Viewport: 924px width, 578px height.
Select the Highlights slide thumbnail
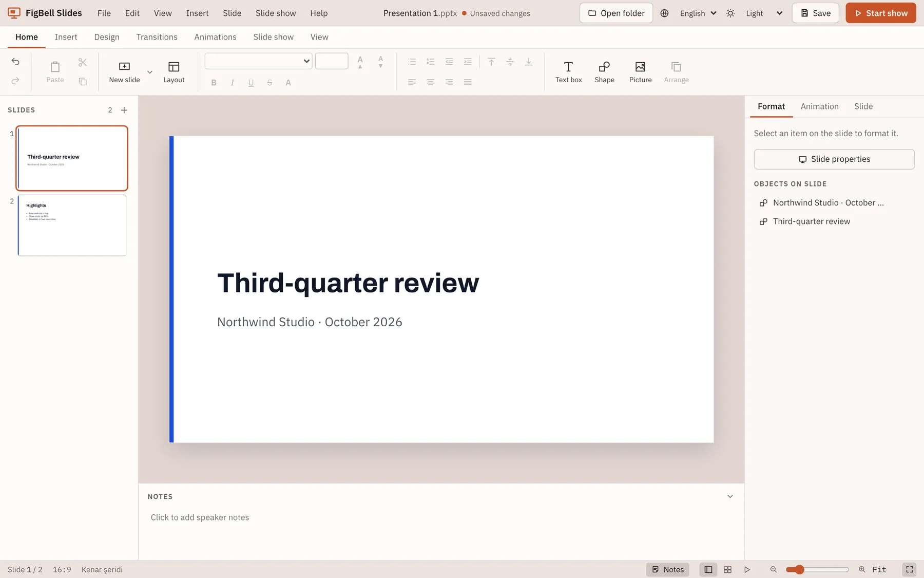point(72,225)
